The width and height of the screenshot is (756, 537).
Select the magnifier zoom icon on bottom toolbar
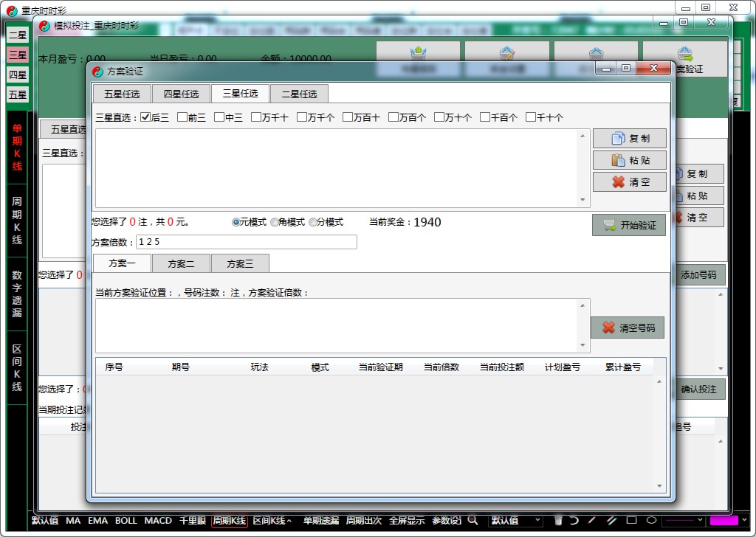tap(474, 521)
